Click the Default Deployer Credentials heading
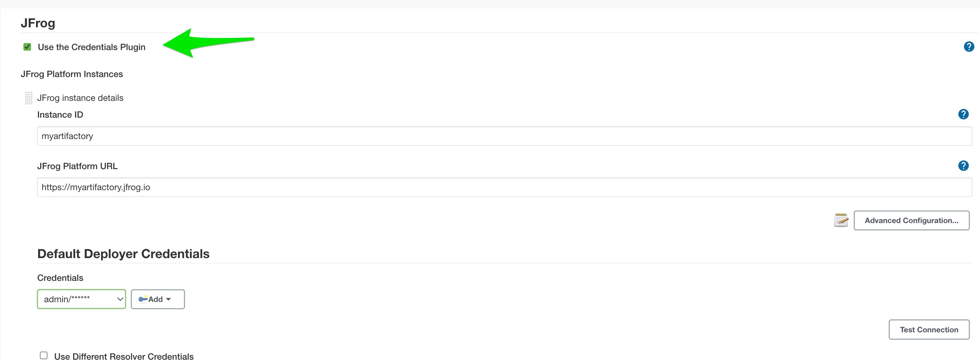Image resolution: width=980 pixels, height=360 pixels. [123, 254]
